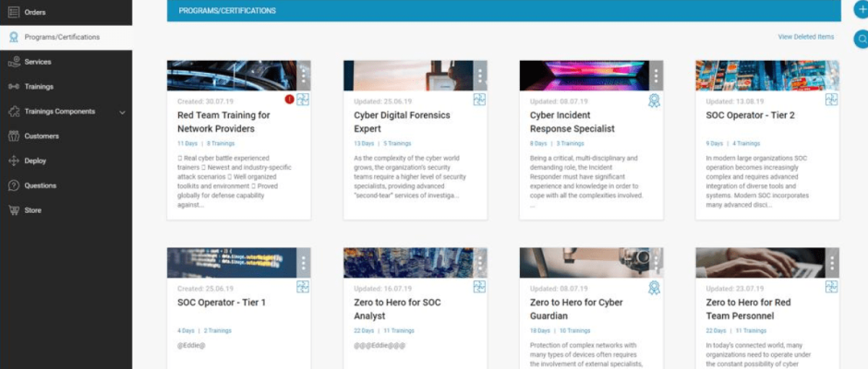
Task: Click certification badge on Zero to Hero Cyber Guardian card
Action: tap(655, 288)
